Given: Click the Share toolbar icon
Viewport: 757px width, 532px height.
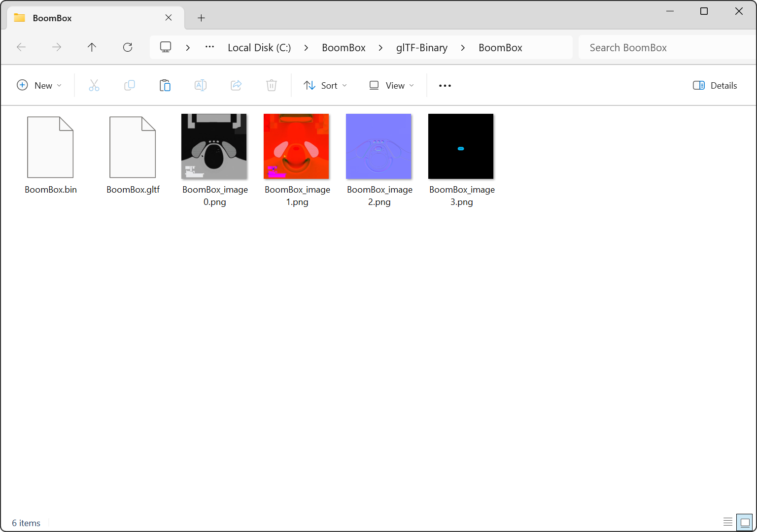Looking at the screenshot, I should (236, 85).
